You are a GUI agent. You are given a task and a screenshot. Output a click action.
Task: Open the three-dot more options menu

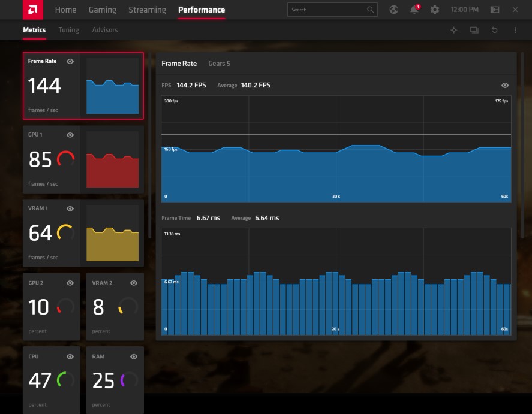[x=515, y=30]
